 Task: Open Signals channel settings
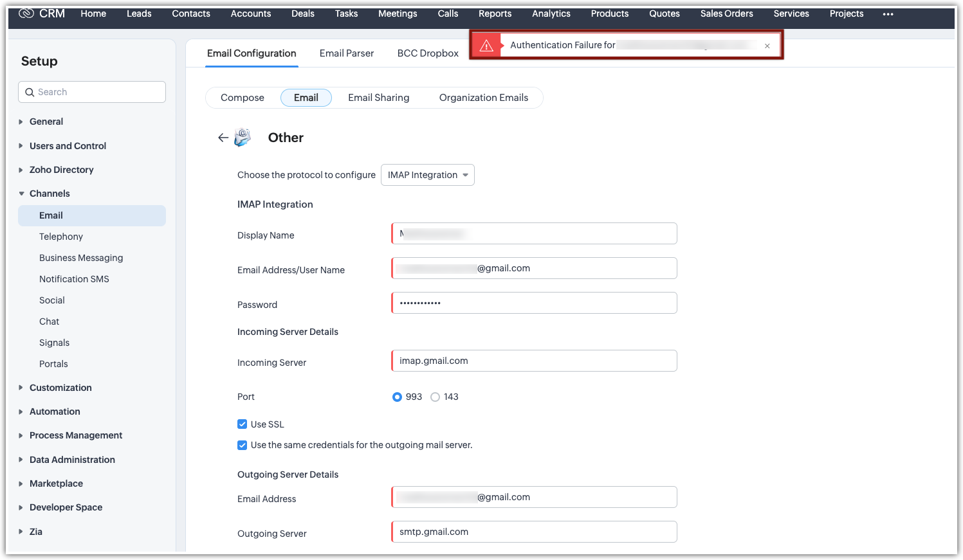tap(54, 343)
